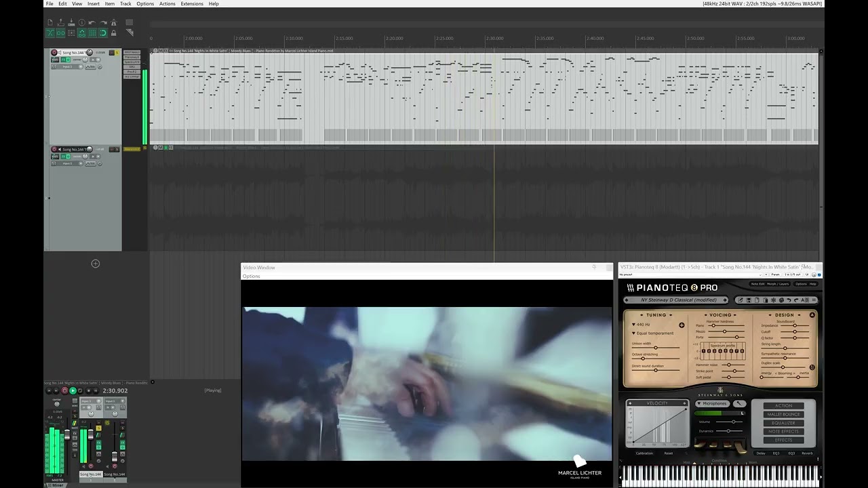
Task: Click the Save Project toolbar icon
Action: point(71,22)
